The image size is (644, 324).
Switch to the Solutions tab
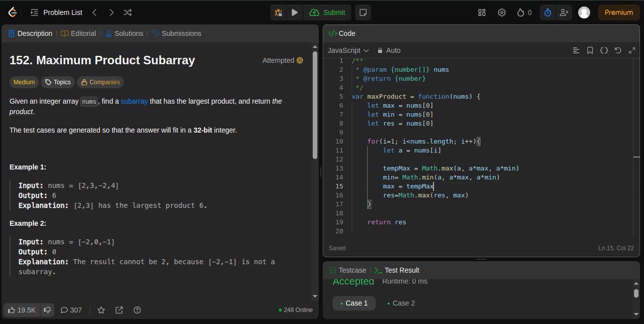pos(124,33)
